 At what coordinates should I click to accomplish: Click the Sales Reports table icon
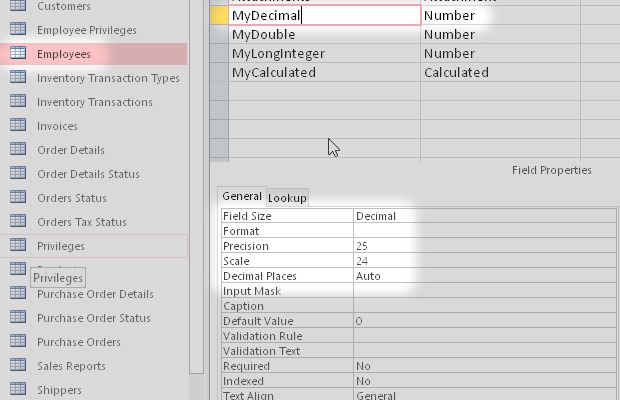point(18,366)
